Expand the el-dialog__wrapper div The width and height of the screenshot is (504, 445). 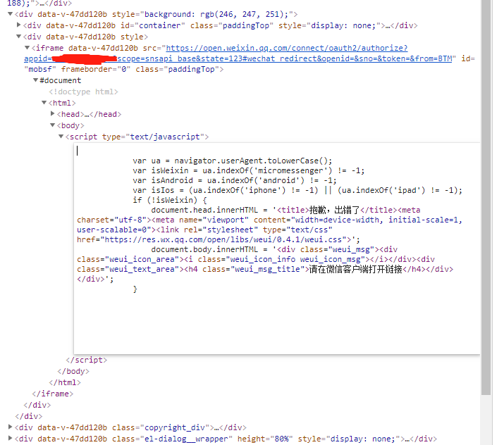[11, 438]
